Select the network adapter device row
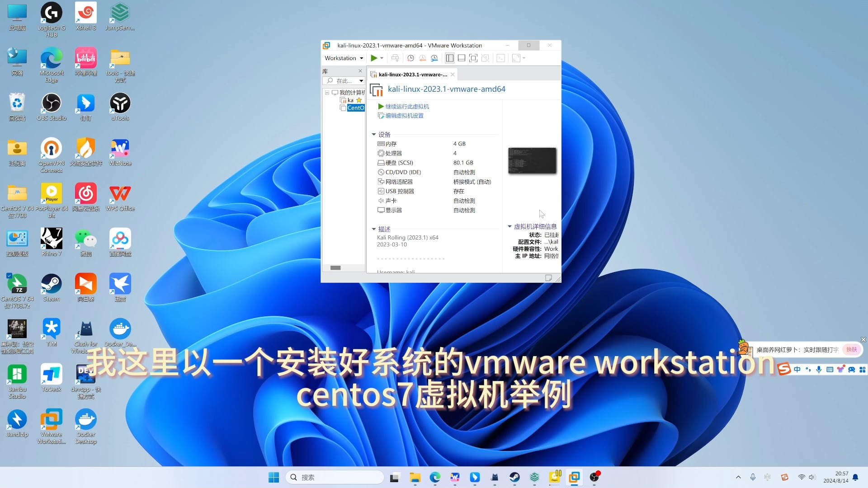The width and height of the screenshot is (868, 488). [436, 182]
